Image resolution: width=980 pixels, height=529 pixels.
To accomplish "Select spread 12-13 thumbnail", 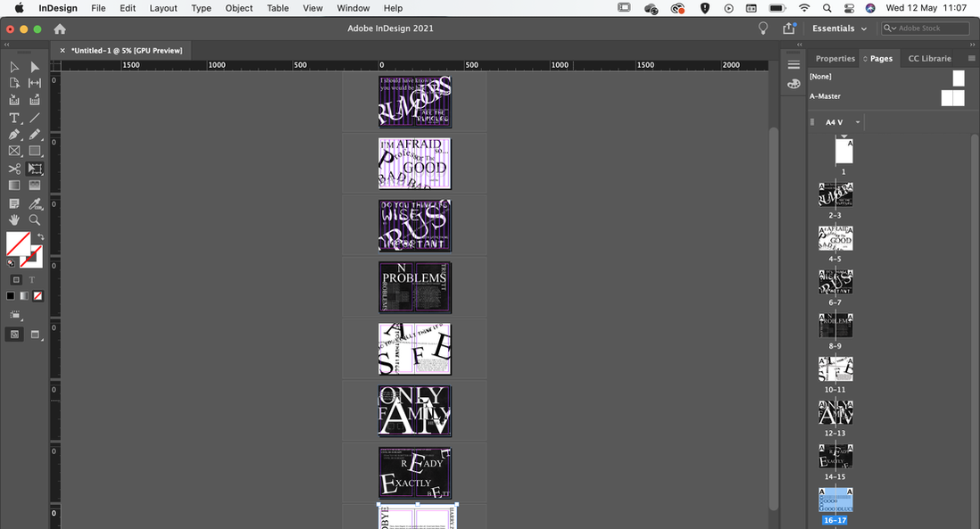I will point(835,413).
